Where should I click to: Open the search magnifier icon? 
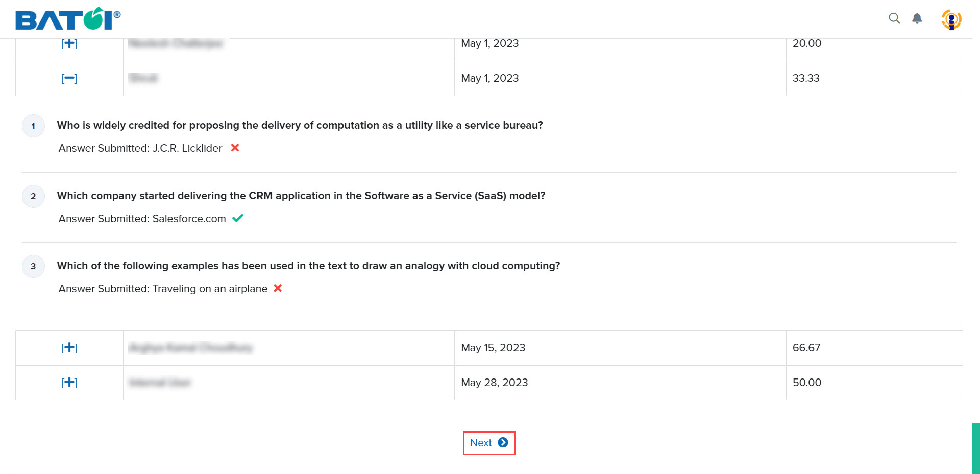894,18
